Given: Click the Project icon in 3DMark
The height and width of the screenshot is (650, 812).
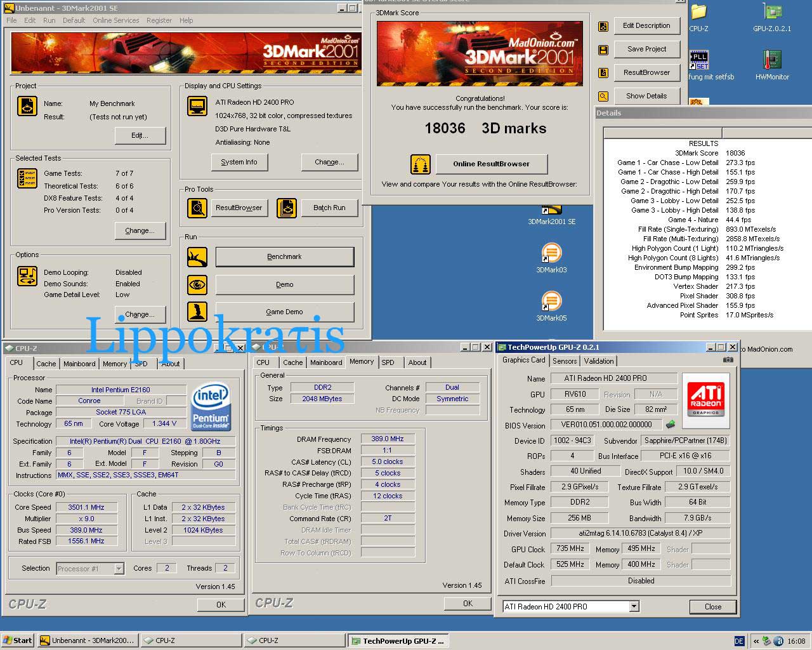Looking at the screenshot, I should 27,106.
